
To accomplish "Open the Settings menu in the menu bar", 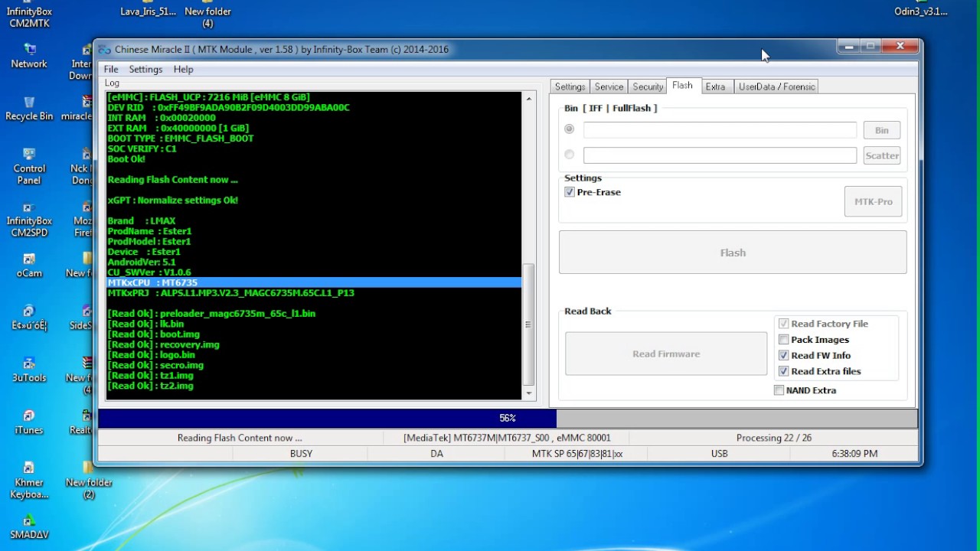I will click(x=145, y=69).
